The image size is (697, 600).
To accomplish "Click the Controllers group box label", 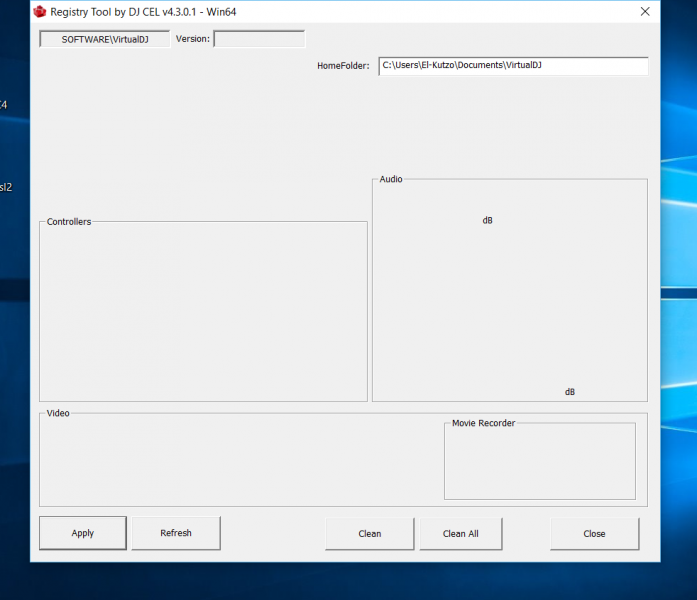I will pyautogui.click(x=69, y=222).
